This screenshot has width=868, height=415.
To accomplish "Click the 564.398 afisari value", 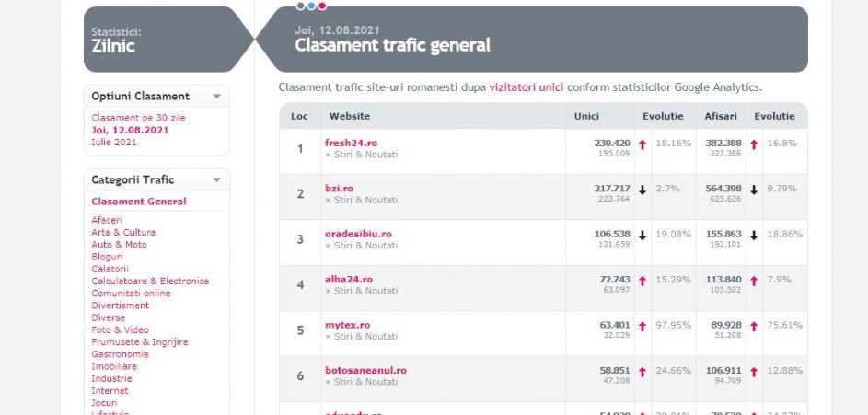I will [723, 189].
